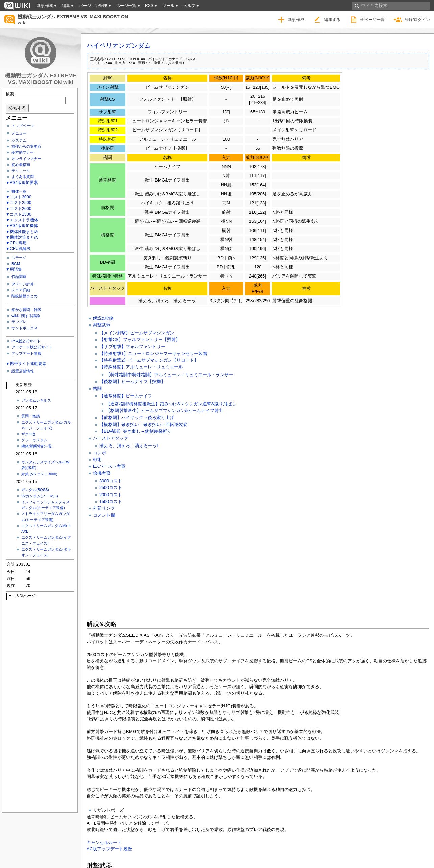Image resolution: width=434 pixels, height=868 pixels.
Task: Click the pencil icon for 編集する
Action: coord(317,20)
